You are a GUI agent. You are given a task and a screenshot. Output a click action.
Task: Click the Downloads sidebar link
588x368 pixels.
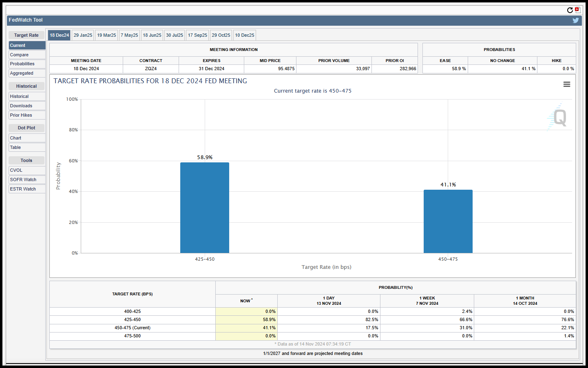[27, 106]
